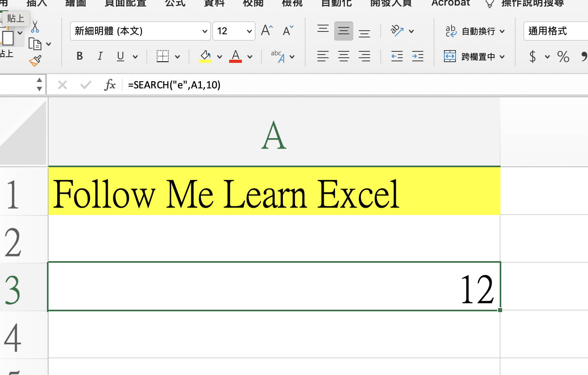Align text left
Screen dimensions: 588x375
pos(323,56)
